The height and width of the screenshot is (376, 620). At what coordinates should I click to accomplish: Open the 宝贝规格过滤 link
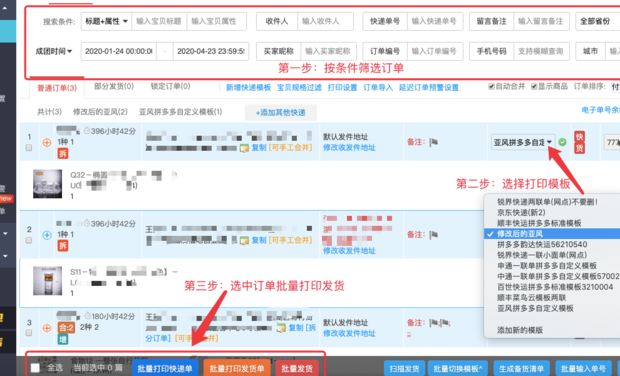click(x=299, y=88)
